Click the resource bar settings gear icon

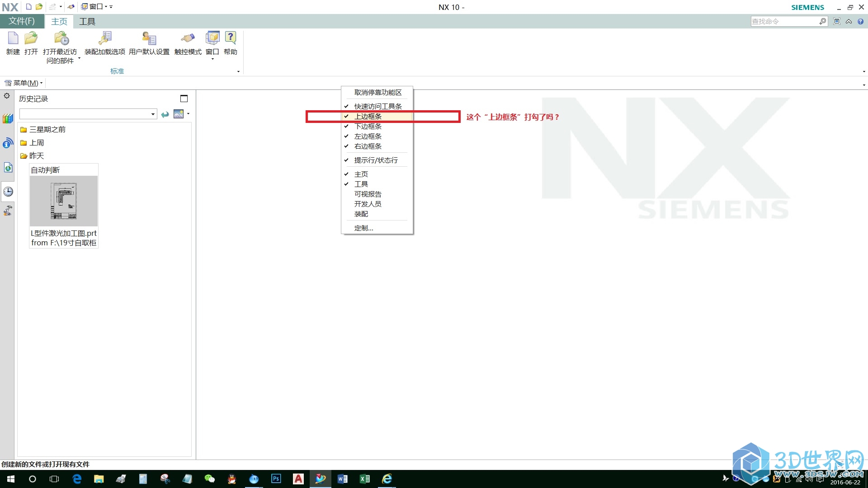click(7, 96)
